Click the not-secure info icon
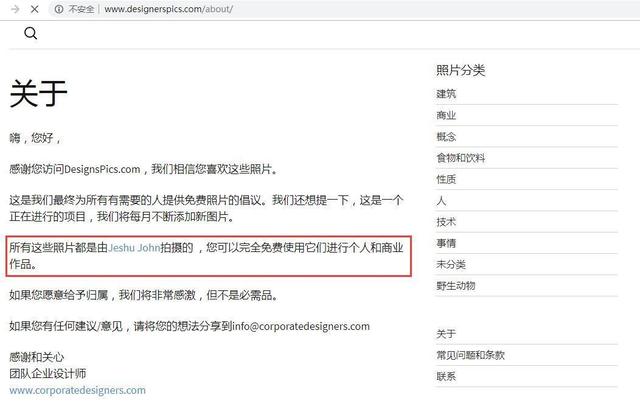 [x=59, y=9]
